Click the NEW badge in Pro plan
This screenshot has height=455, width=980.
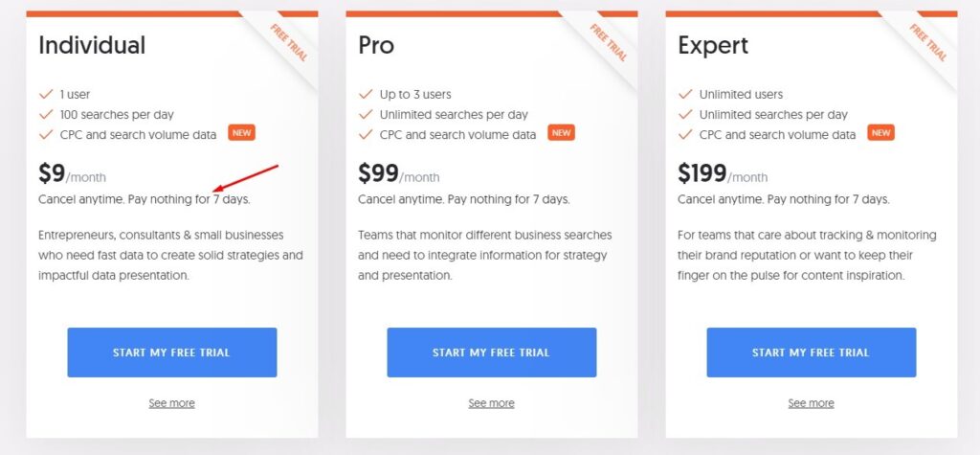561,133
